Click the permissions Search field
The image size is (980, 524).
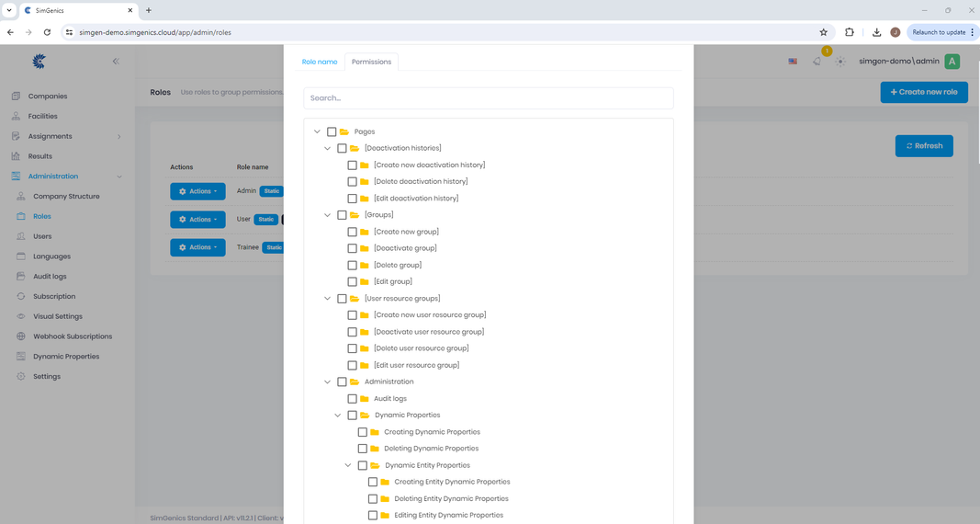pos(488,98)
